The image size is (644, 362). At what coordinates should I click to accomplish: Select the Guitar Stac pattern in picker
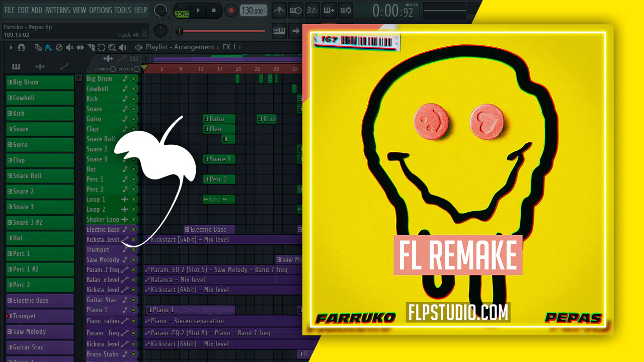point(40,347)
